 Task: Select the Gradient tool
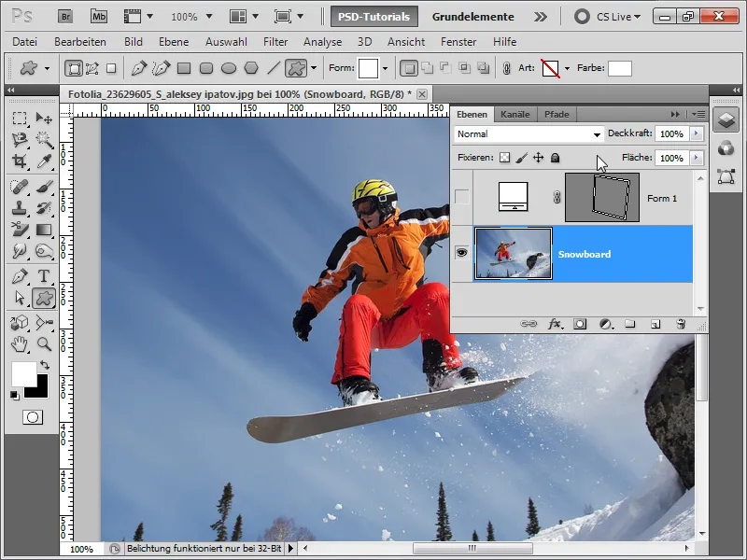(x=44, y=230)
